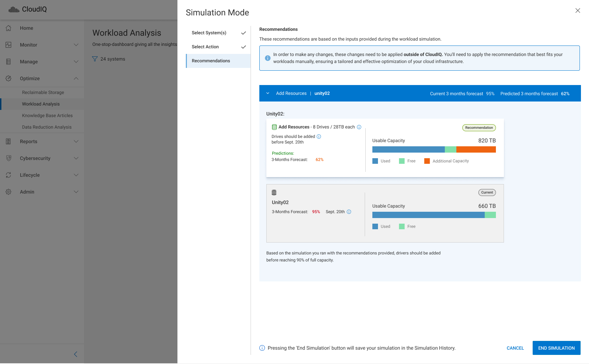The height and width of the screenshot is (364, 589).
Task: Open Data Reduction Analysis
Action: [x=47, y=127]
